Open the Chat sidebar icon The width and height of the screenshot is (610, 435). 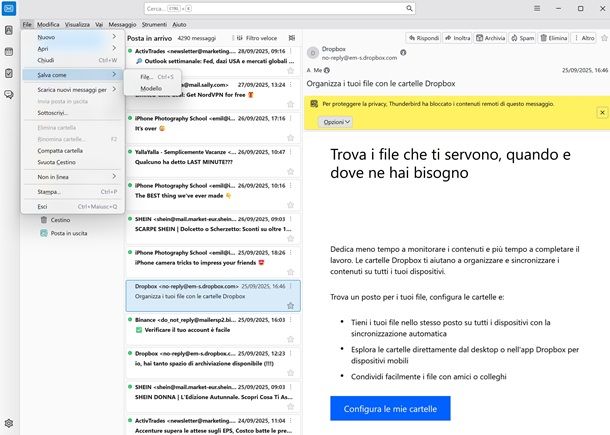(x=9, y=95)
